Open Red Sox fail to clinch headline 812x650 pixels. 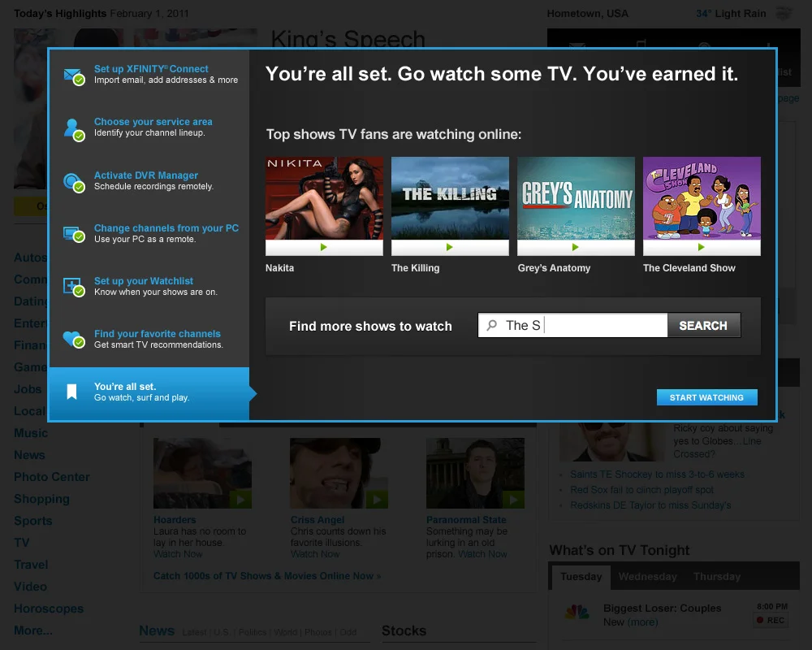click(641, 490)
